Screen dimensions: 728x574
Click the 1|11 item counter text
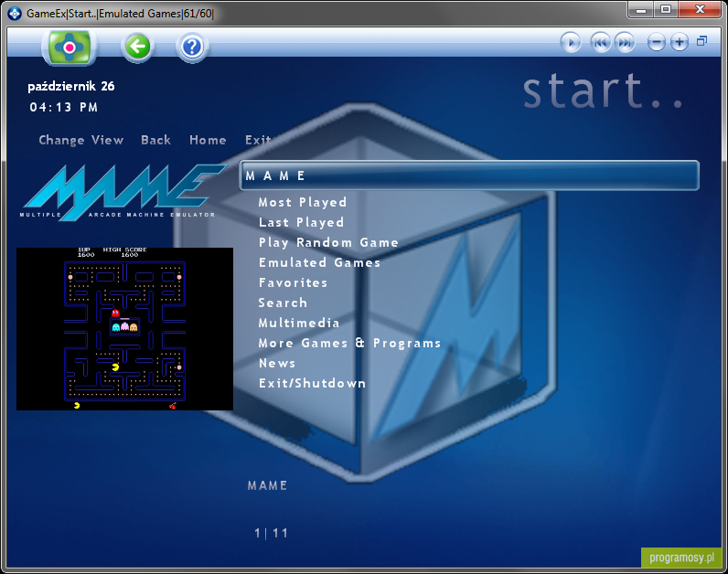coord(271,533)
